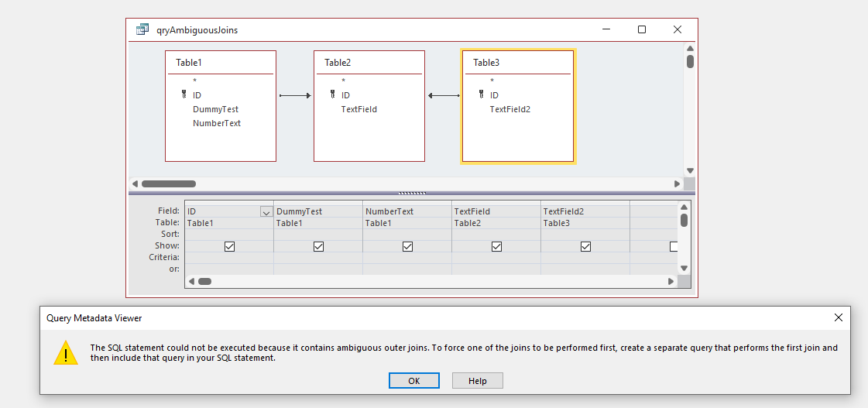This screenshot has width=868, height=408.
Task: Uncheck Show box for TextField column
Action: (x=496, y=246)
